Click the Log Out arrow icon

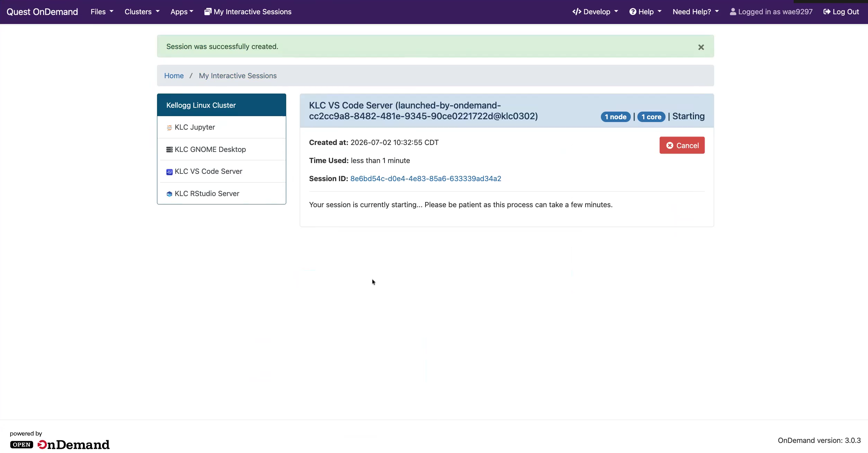tap(827, 12)
